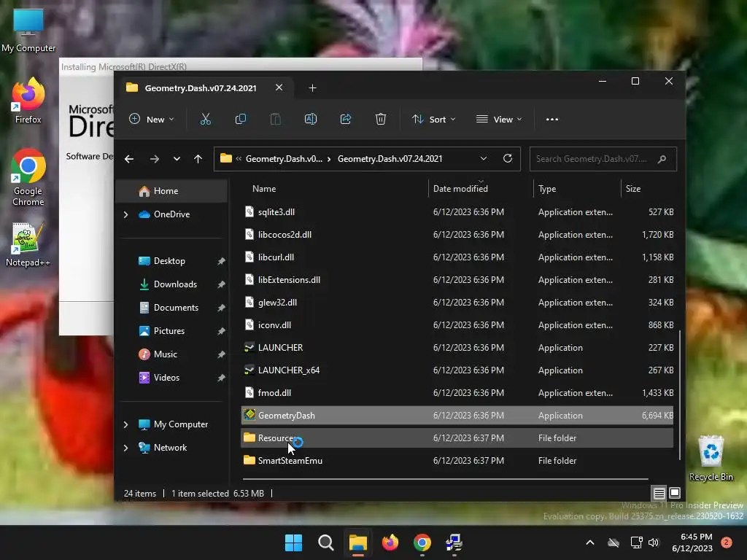Click the Rename icon in toolbar
Screen dimensions: 747x560
click(x=311, y=119)
